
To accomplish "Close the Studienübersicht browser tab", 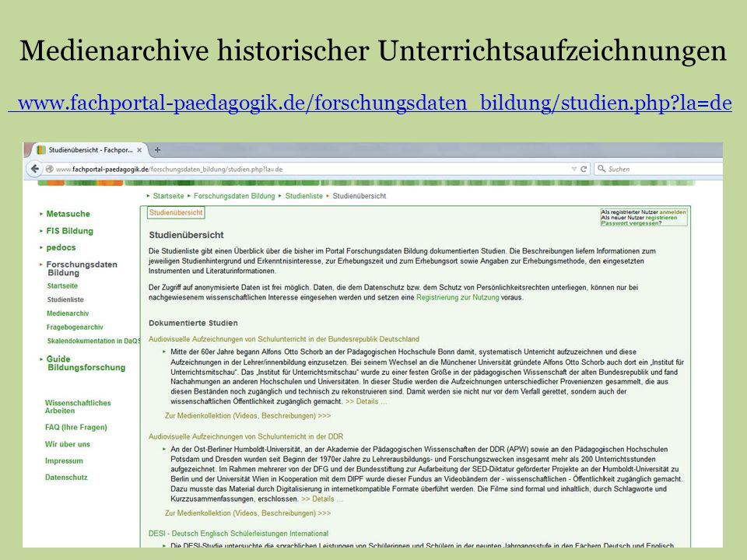I will [x=139, y=150].
